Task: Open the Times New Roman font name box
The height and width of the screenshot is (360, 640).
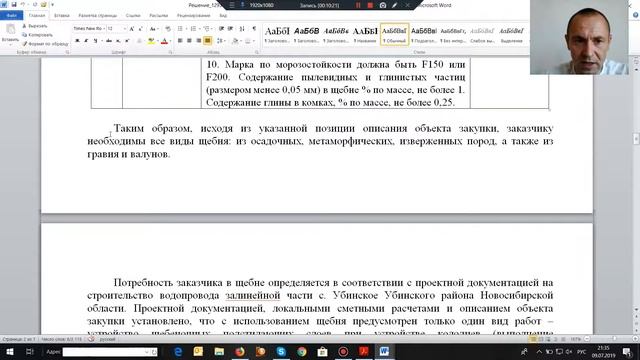Action: 89,29
